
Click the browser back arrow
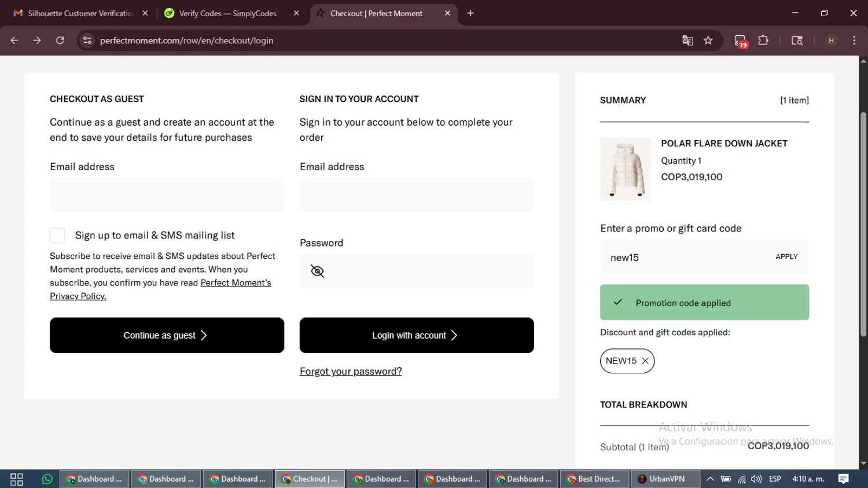tap(14, 41)
